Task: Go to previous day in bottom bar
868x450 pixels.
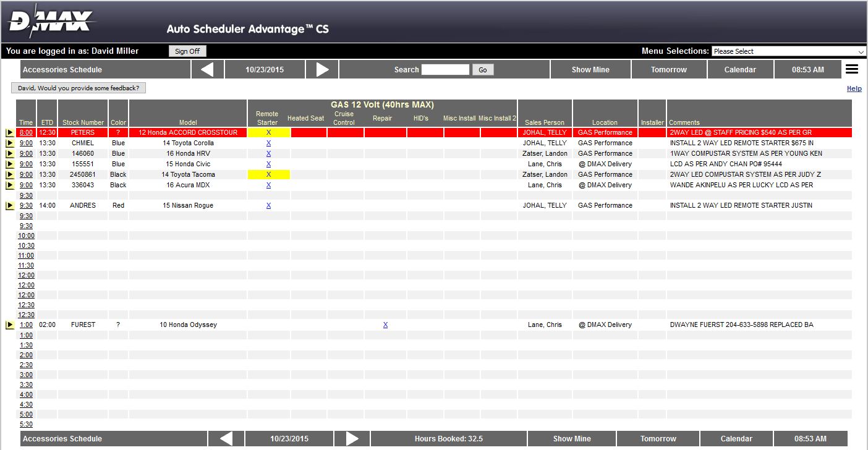Action: [x=226, y=438]
